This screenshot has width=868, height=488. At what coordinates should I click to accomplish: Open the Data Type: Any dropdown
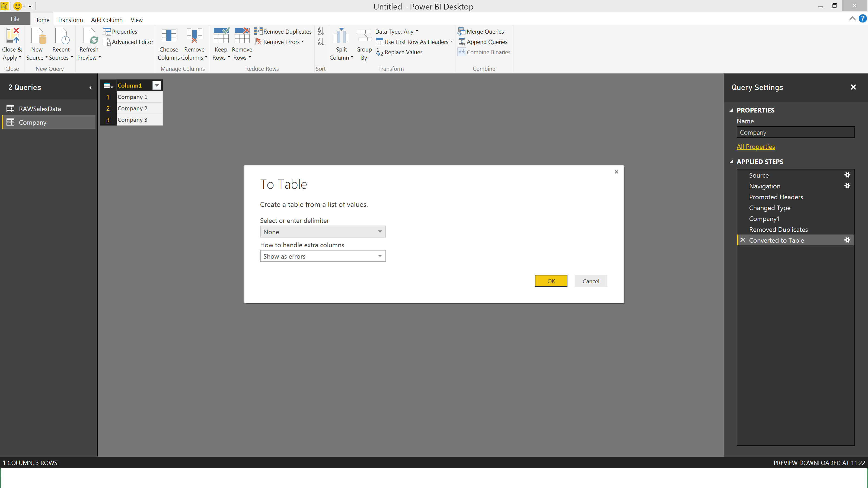coord(396,31)
